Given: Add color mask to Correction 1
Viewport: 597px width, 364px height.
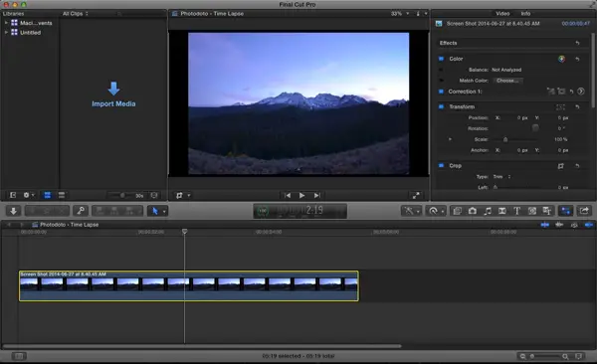Looking at the screenshot, I should [x=550, y=91].
